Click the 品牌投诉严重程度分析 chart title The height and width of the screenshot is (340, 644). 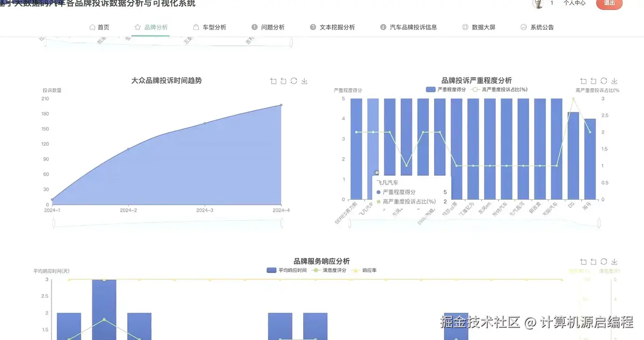[x=477, y=81]
